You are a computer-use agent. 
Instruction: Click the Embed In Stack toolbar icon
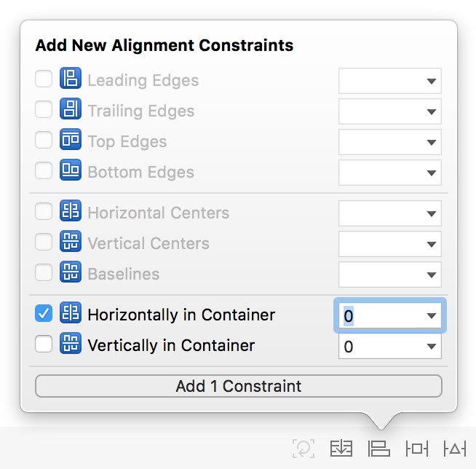point(341,449)
